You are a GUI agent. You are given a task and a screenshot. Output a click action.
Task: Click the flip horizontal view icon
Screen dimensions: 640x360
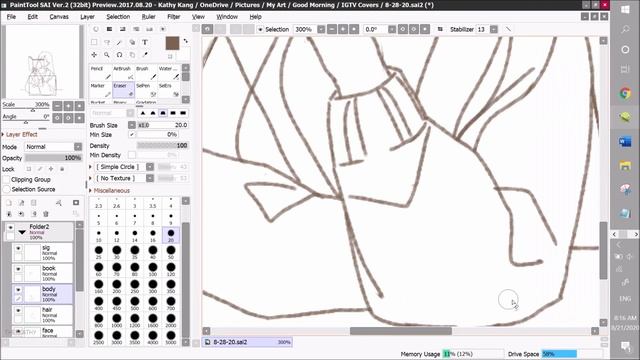pos(440,29)
